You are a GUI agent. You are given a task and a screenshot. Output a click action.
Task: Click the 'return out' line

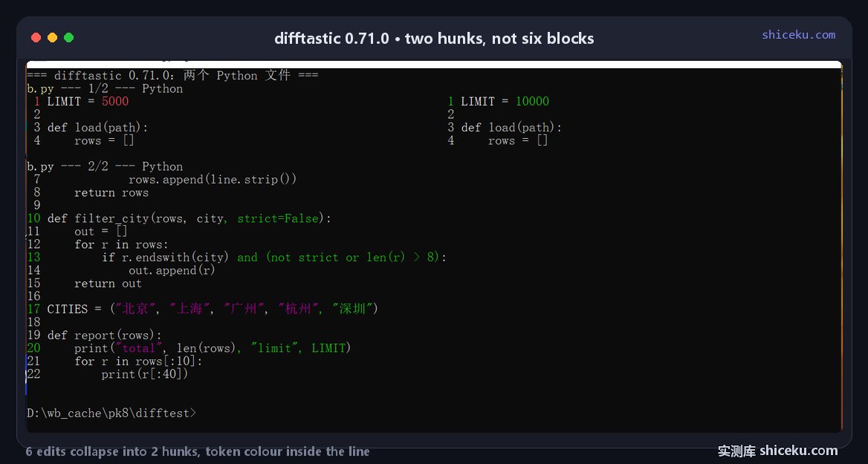tap(108, 283)
